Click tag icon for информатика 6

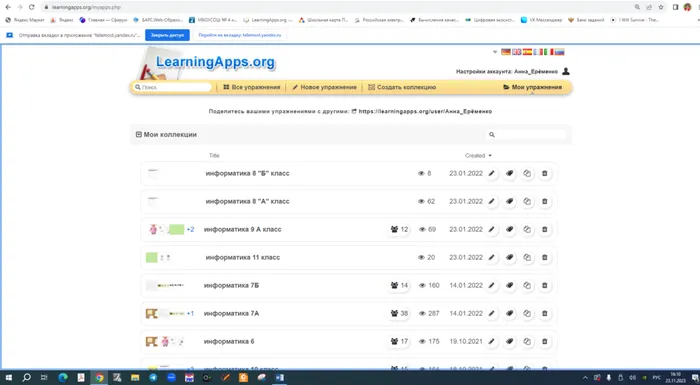click(509, 341)
